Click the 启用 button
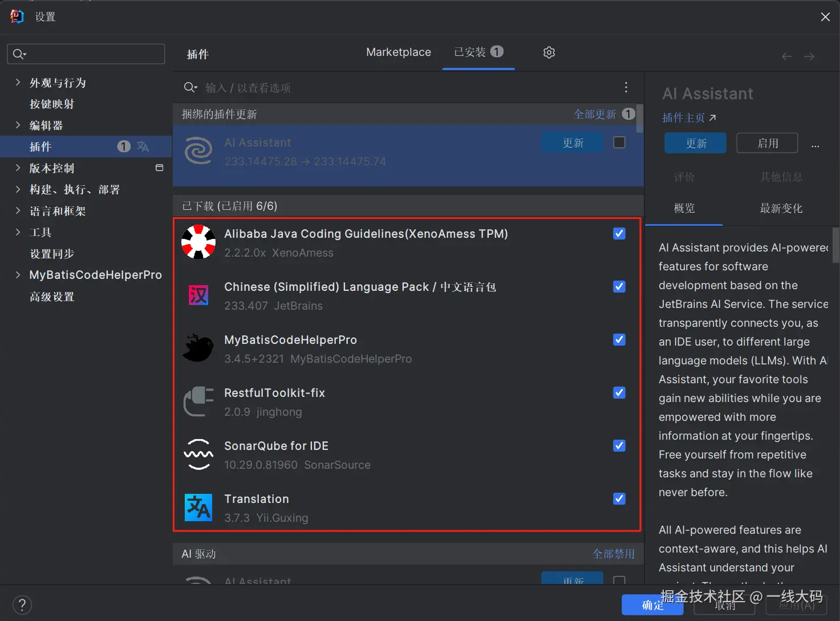This screenshot has height=621, width=840. pyautogui.click(x=768, y=143)
